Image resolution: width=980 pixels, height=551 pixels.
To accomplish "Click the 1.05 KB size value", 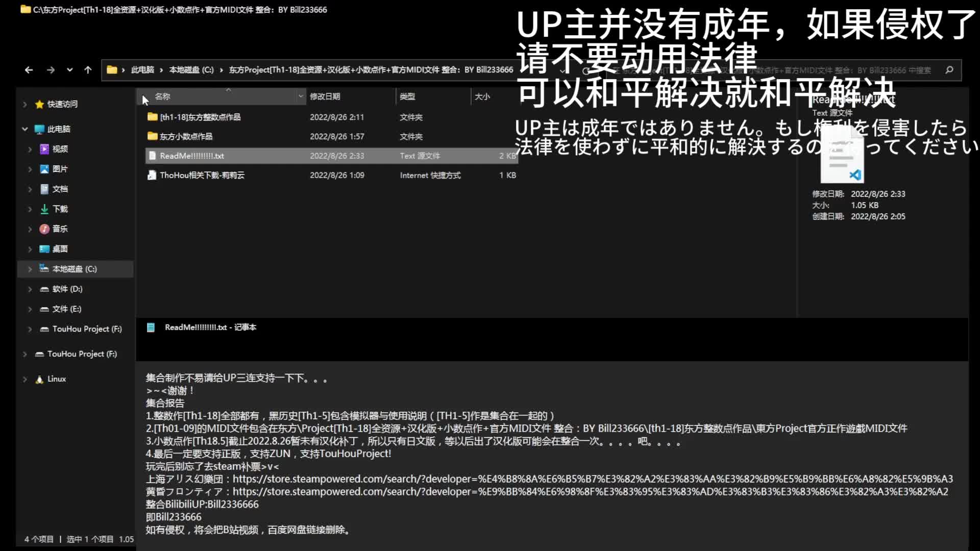I will point(865,205).
